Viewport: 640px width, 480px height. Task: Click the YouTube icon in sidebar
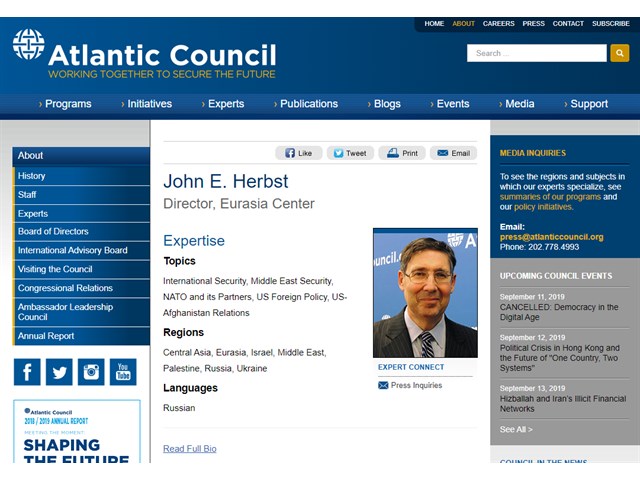(123, 372)
